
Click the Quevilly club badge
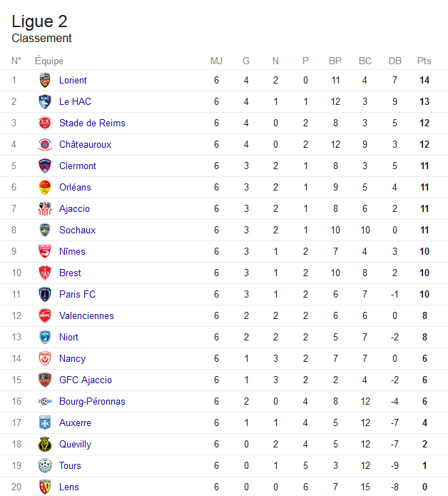pos(44,444)
